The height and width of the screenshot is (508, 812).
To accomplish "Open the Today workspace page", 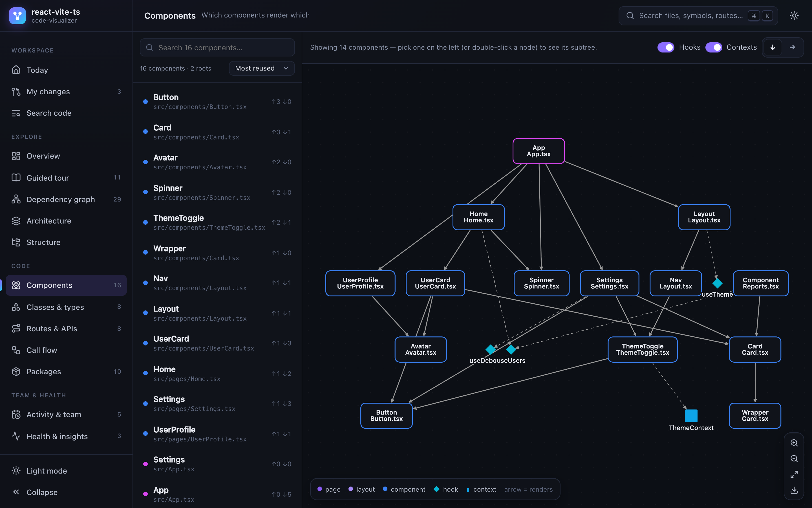I will (67, 70).
